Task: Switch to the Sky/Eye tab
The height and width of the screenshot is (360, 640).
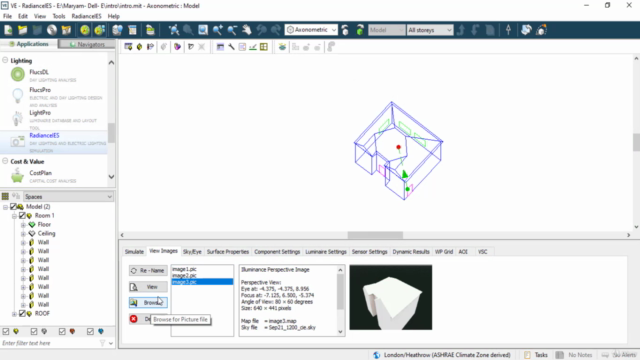Action: 192,252
